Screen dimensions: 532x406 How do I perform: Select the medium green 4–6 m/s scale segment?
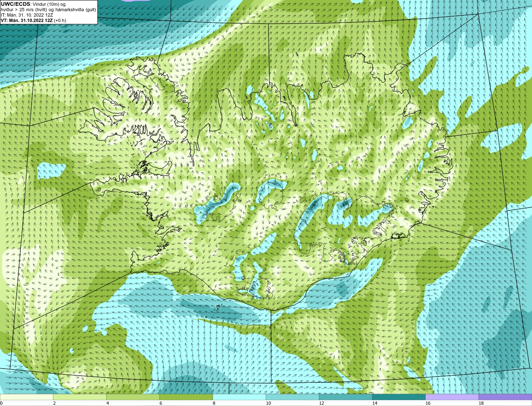133,397
